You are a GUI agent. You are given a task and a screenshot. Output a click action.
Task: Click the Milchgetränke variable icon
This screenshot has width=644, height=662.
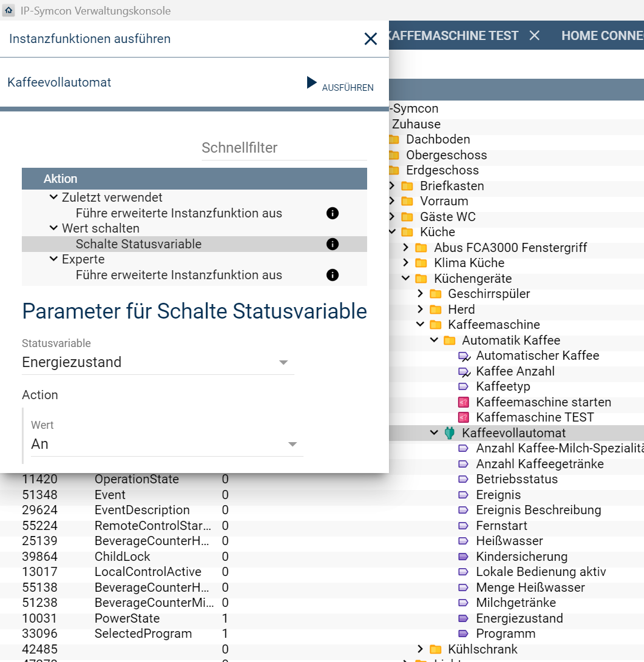pos(463,603)
